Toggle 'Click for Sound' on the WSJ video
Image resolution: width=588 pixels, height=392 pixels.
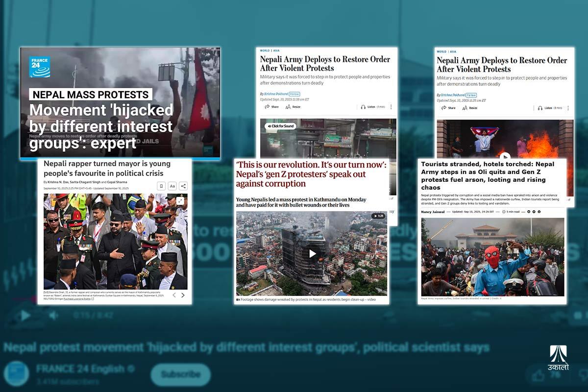[x=280, y=126]
